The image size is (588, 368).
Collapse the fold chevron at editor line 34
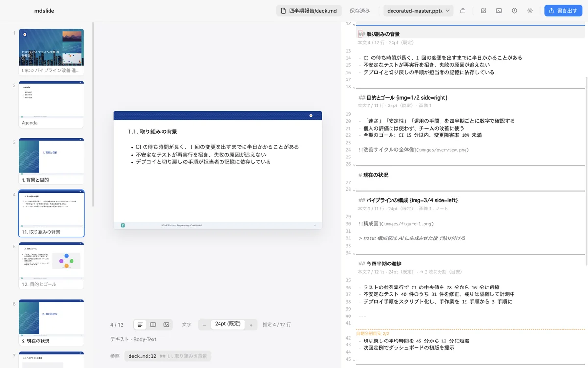[354, 253]
